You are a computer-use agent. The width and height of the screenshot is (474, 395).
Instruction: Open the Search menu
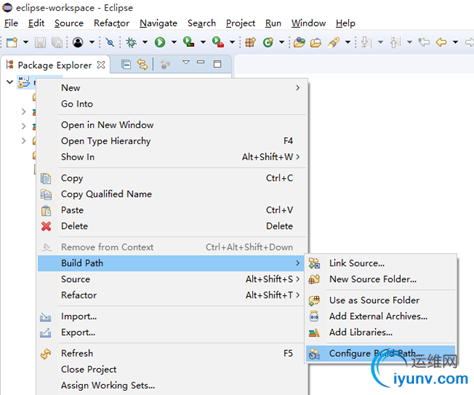tap(201, 23)
